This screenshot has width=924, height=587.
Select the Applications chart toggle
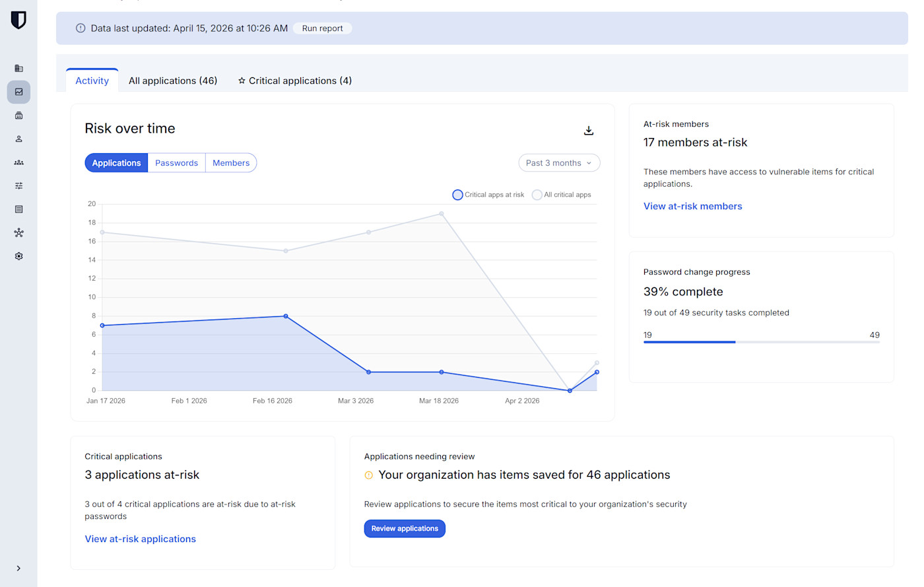point(116,163)
